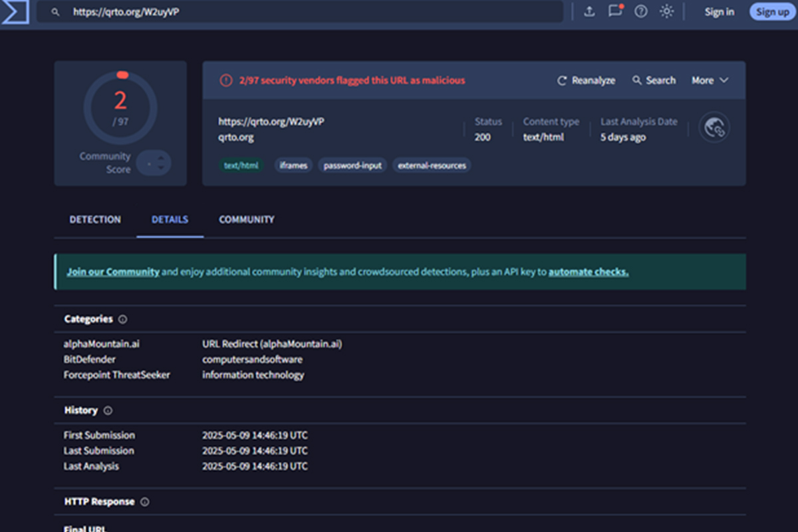Click the BitDefender vendor name
Screen dimensions: 798x532
click(x=90, y=360)
